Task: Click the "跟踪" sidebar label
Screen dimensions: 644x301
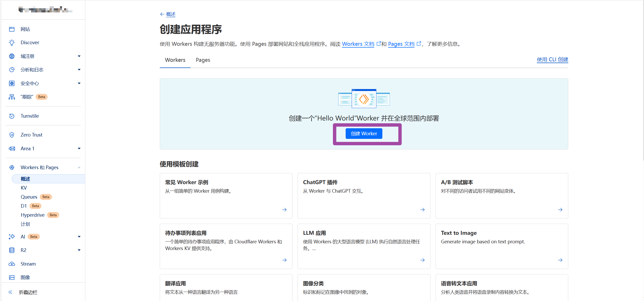Action: (x=27, y=97)
